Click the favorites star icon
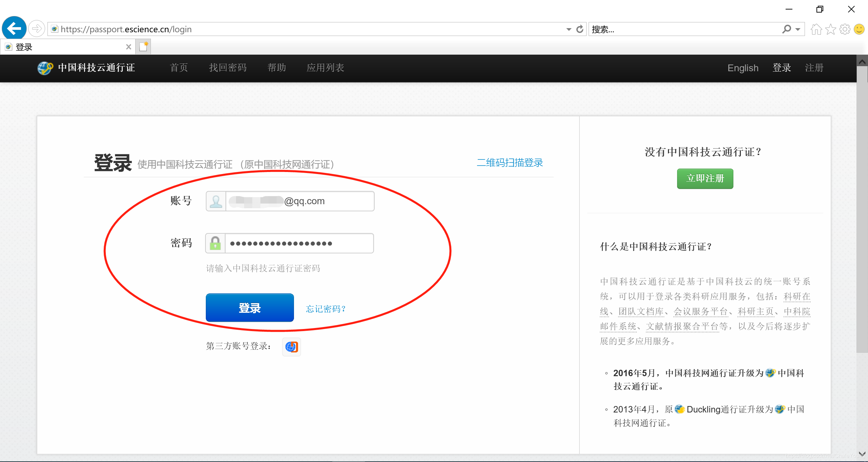 pyautogui.click(x=830, y=30)
